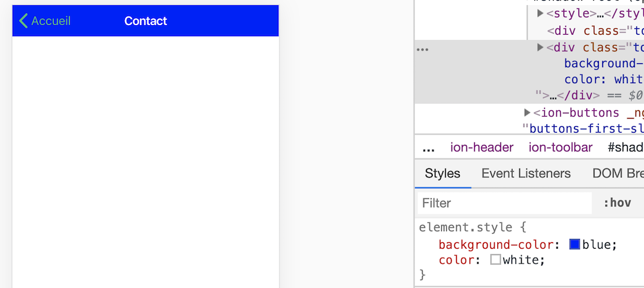Screen dimensions: 644x288
Task: Expand the selected div class node
Action: coord(540,47)
